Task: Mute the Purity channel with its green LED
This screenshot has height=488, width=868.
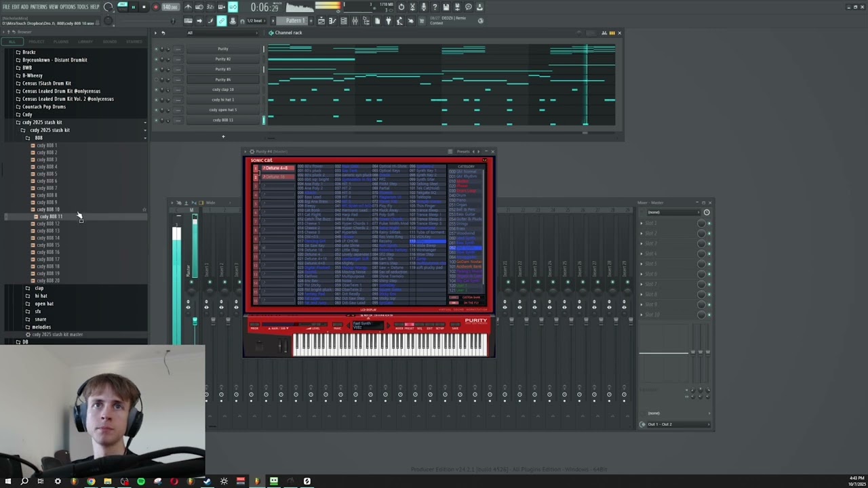Action: point(155,49)
